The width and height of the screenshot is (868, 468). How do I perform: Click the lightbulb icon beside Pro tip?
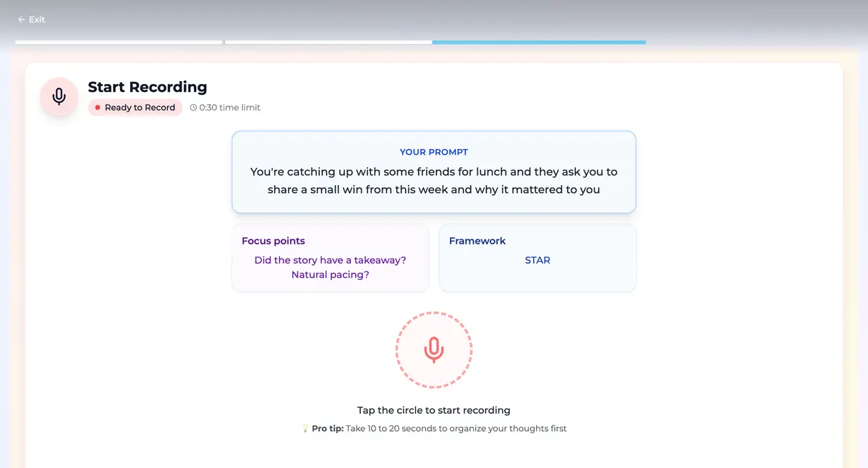(x=305, y=429)
